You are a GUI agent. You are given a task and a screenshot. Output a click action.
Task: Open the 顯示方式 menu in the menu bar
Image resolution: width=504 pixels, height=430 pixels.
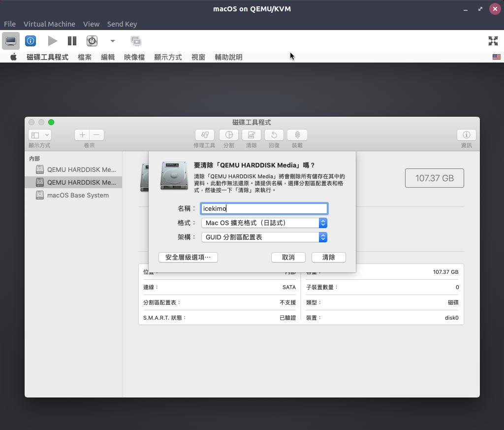tap(168, 57)
